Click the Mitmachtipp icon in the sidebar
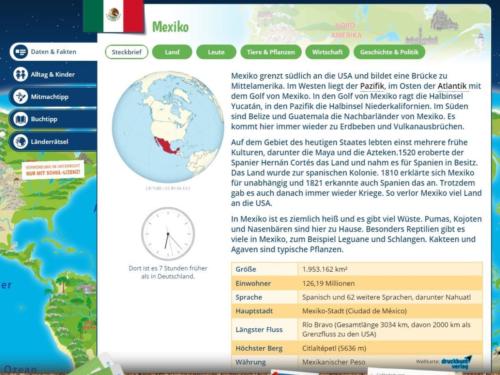The image size is (500, 375). point(21,97)
